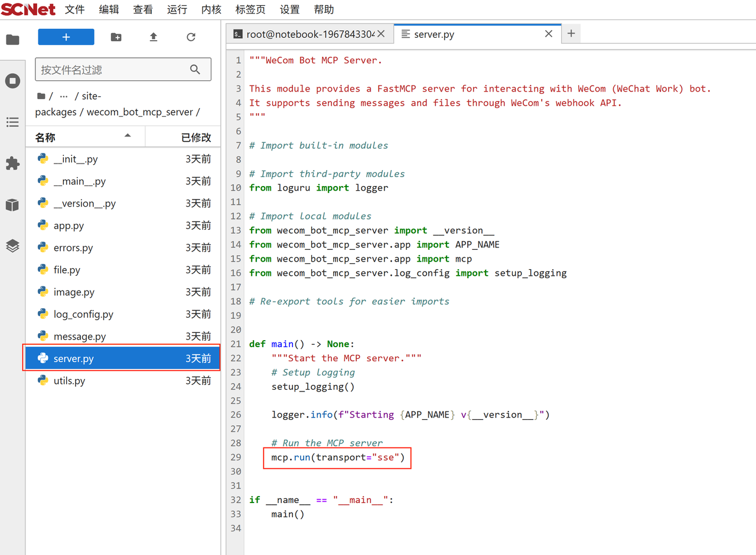Screen dimensions: 756x555
Task: Click the layers stack sidebar icon
Action: (x=12, y=246)
